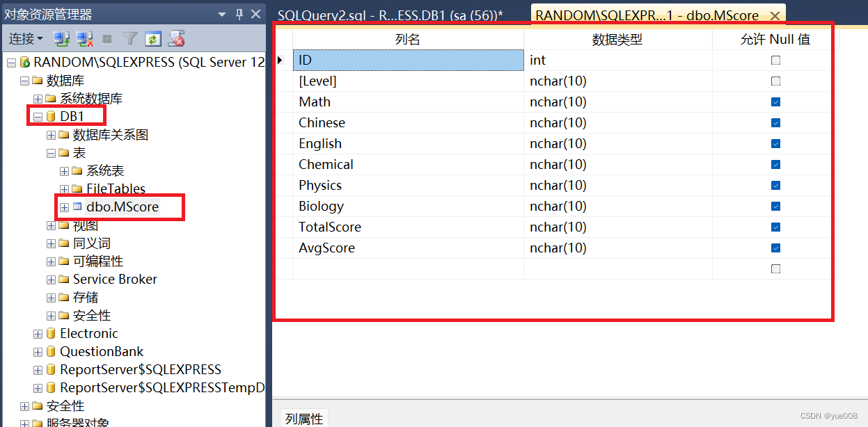868x427 pixels.
Task: Click the int data type cell
Action: point(617,61)
